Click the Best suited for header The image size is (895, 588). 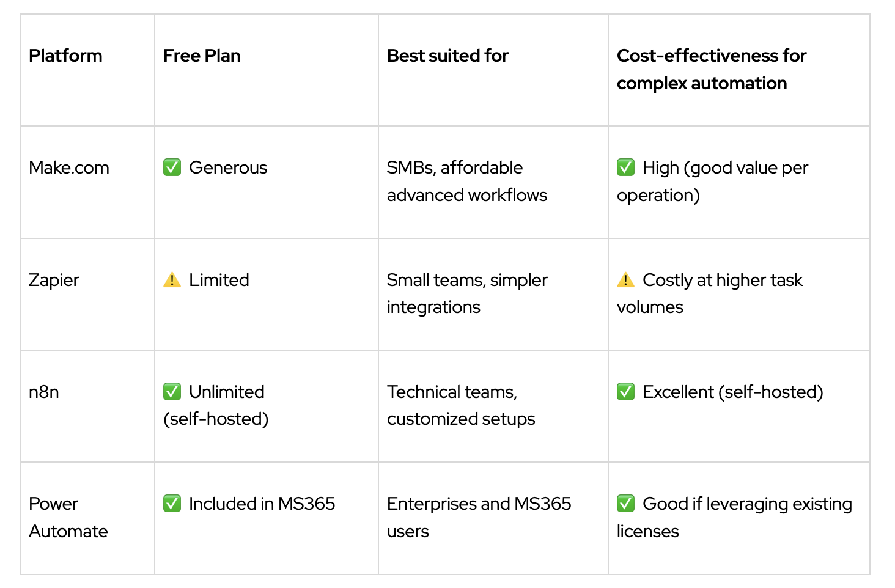pos(447,56)
